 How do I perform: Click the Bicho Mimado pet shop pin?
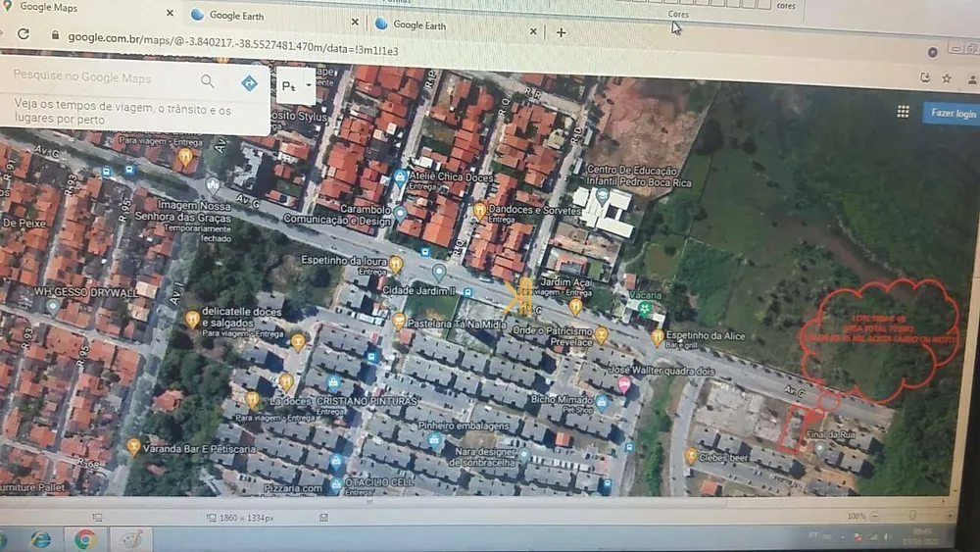(x=602, y=402)
